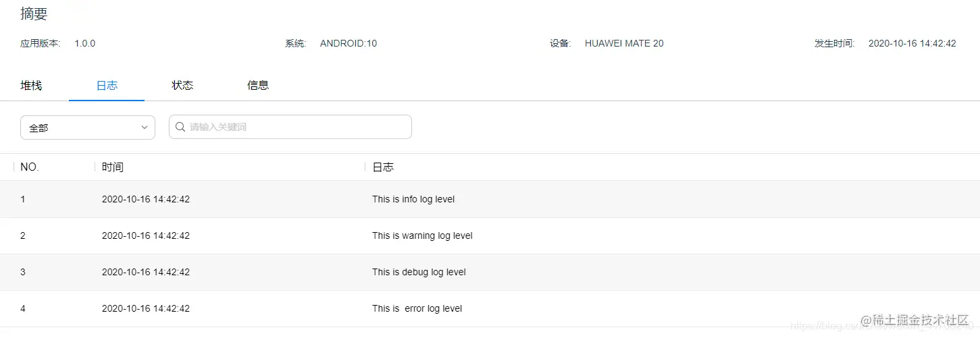Expand the 全部 log level dropdown
Screen dimensions: 980x338
88,128
